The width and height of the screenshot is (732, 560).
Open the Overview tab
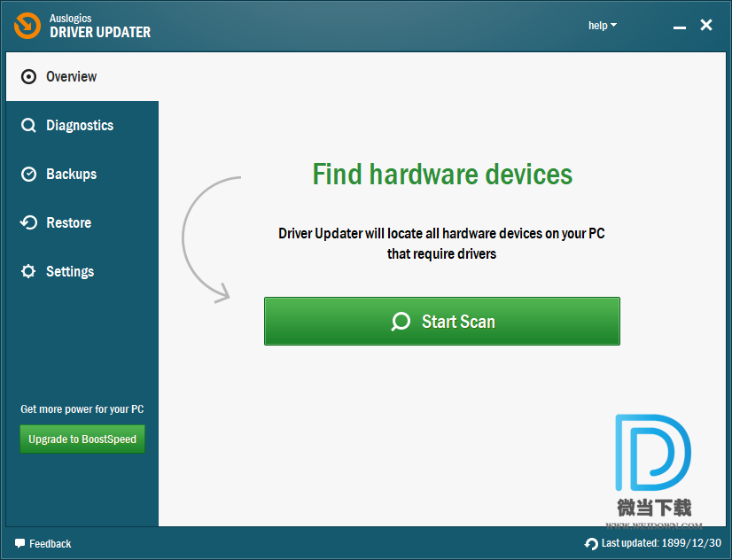pos(82,76)
